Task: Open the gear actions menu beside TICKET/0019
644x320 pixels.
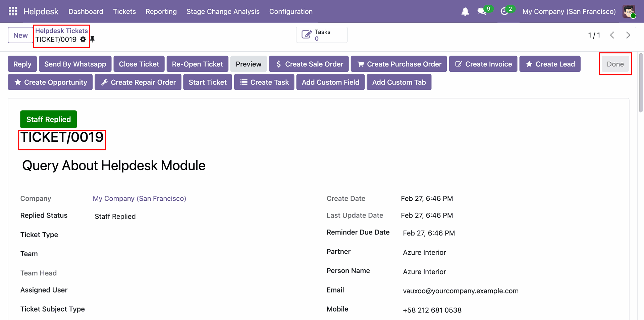Action: (x=83, y=40)
